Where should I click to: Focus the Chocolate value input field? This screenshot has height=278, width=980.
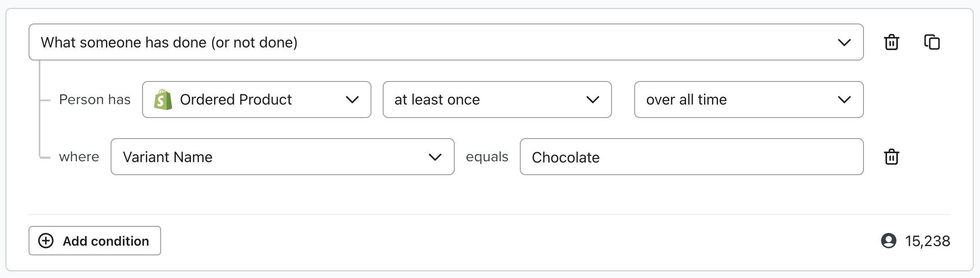coord(691,157)
